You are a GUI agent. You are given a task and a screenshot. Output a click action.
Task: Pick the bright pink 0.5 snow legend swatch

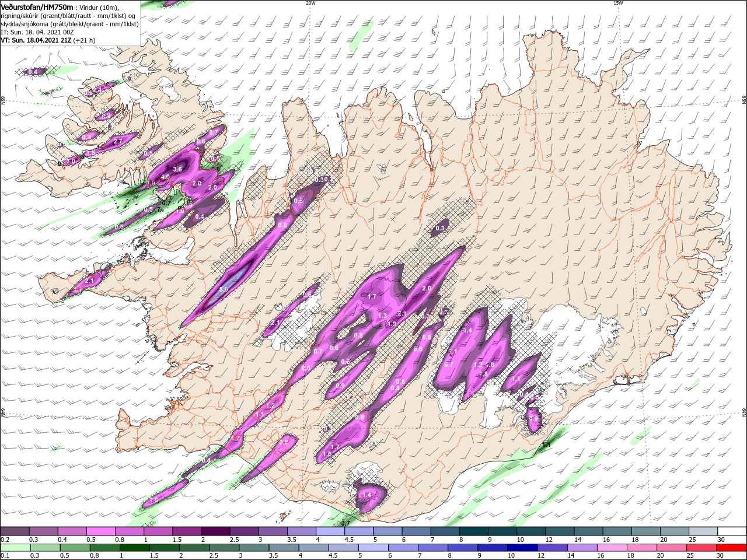[100, 531]
